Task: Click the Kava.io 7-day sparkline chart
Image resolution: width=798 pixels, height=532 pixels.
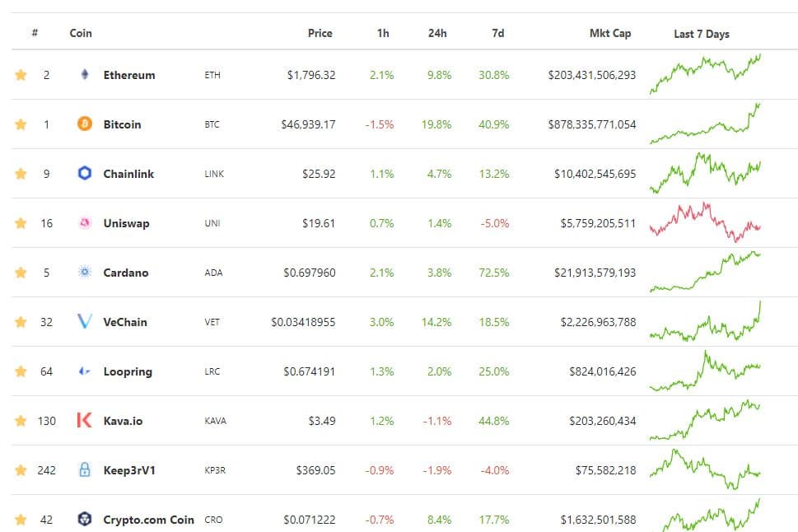Action: pos(705,420)
